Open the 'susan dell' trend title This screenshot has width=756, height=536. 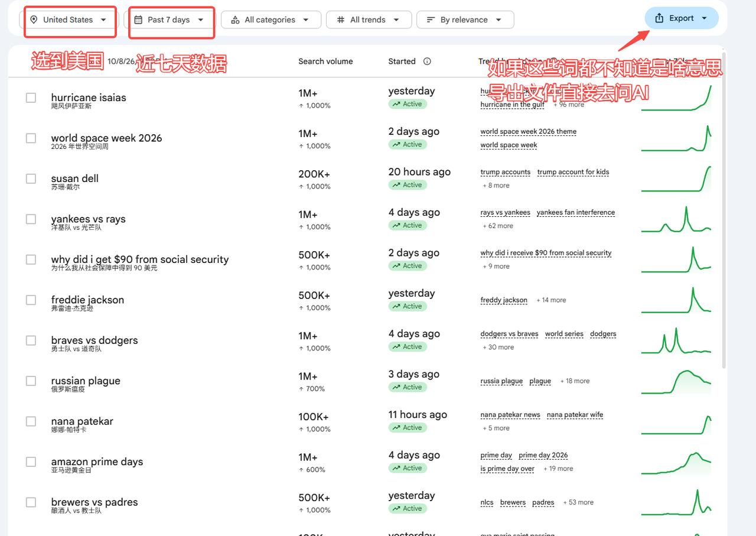coord(75,178)
